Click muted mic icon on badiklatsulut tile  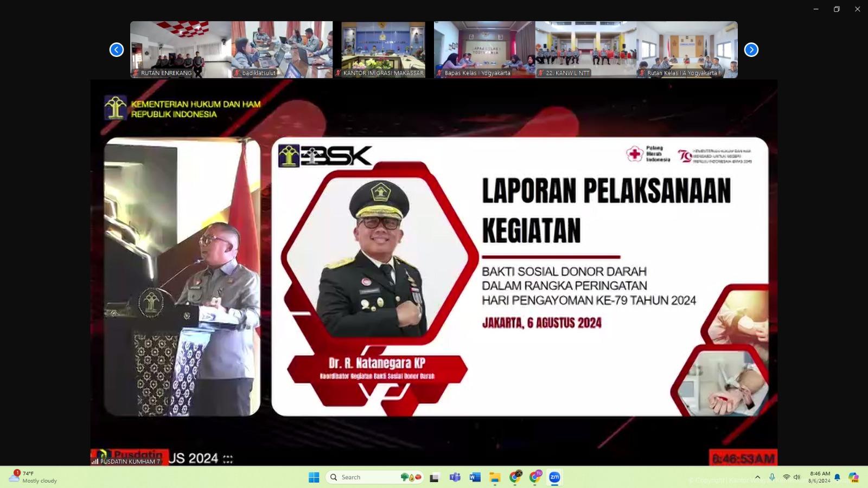[x=237, y=73]
